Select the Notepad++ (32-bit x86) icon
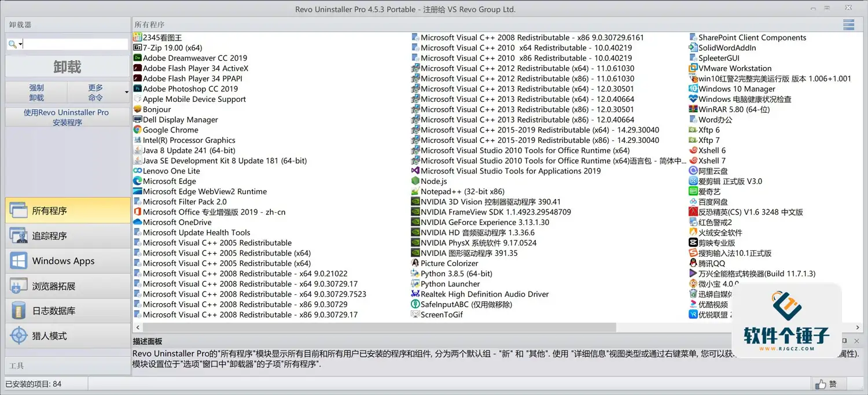This screenshot has width=868, height=395. point(415,191)
